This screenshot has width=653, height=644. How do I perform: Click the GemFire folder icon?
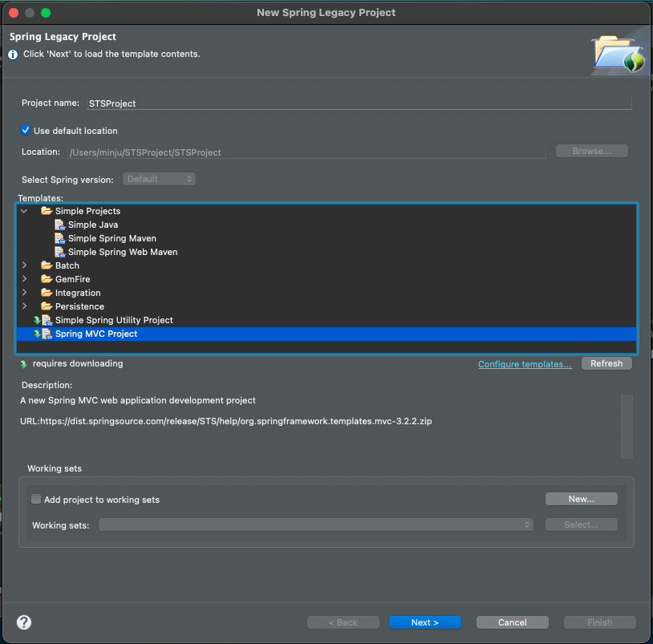coord(47,279)
